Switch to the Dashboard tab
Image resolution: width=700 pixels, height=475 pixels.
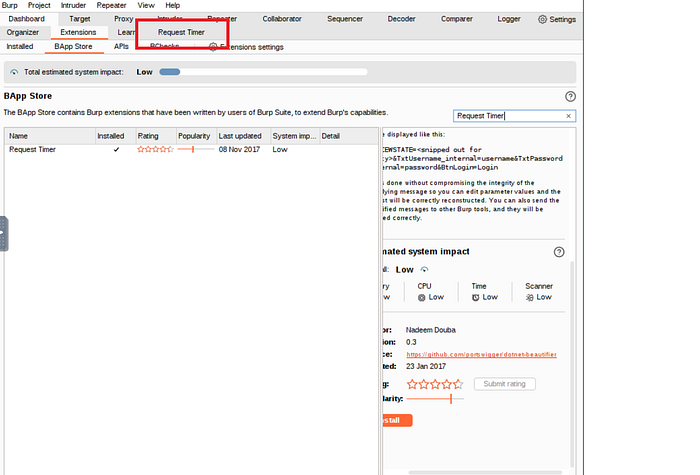click(x=26, y=19)
